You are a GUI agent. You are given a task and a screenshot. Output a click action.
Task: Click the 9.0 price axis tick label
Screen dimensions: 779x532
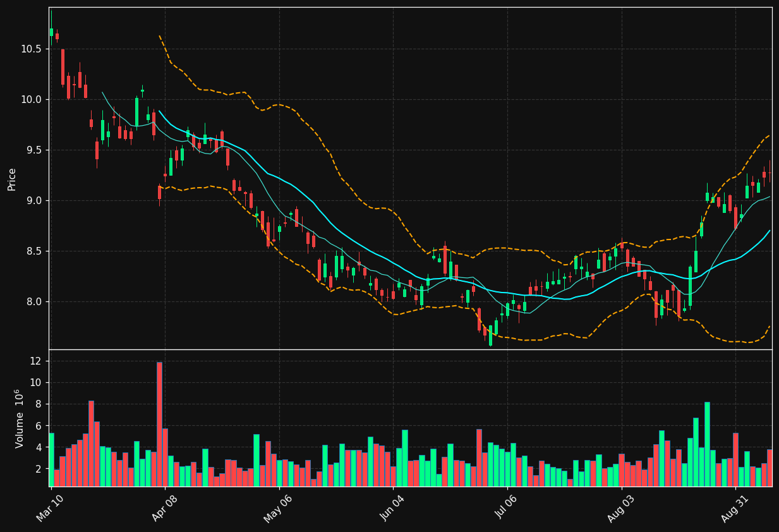tap(35, 200)
